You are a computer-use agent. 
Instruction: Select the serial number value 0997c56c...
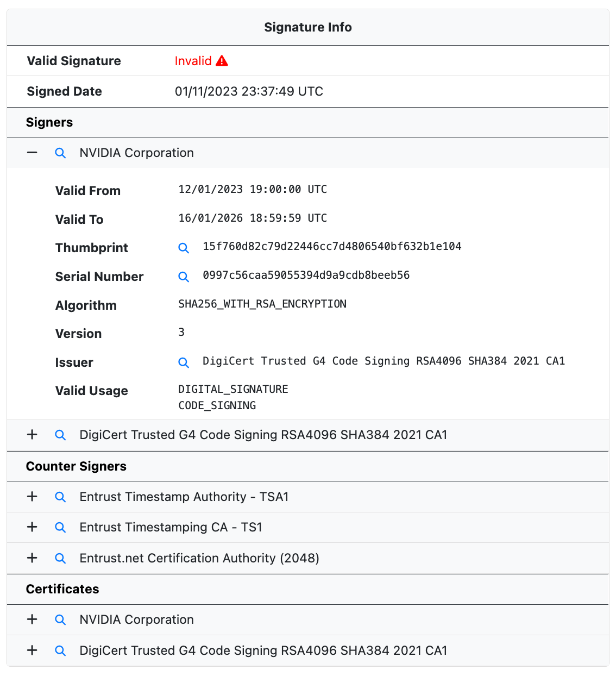306,275
